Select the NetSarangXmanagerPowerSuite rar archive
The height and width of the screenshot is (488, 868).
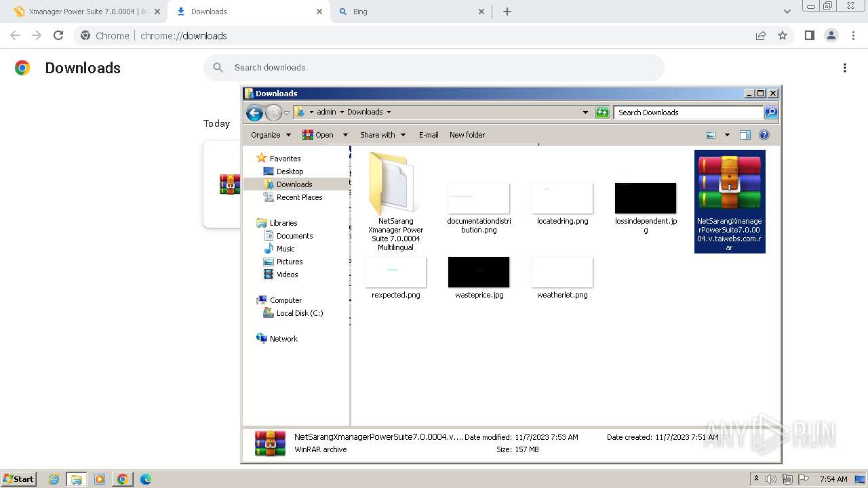pyautogui.click(x=730, y=201)
